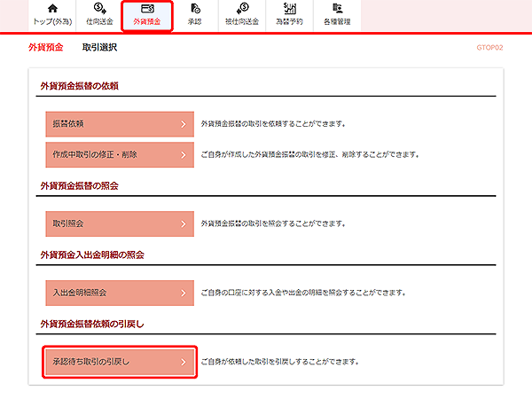Click the 取引選択 page subtitle
The width and height of the screenshot is (532, 399).
pyautogui.click(x=99, y=47)
